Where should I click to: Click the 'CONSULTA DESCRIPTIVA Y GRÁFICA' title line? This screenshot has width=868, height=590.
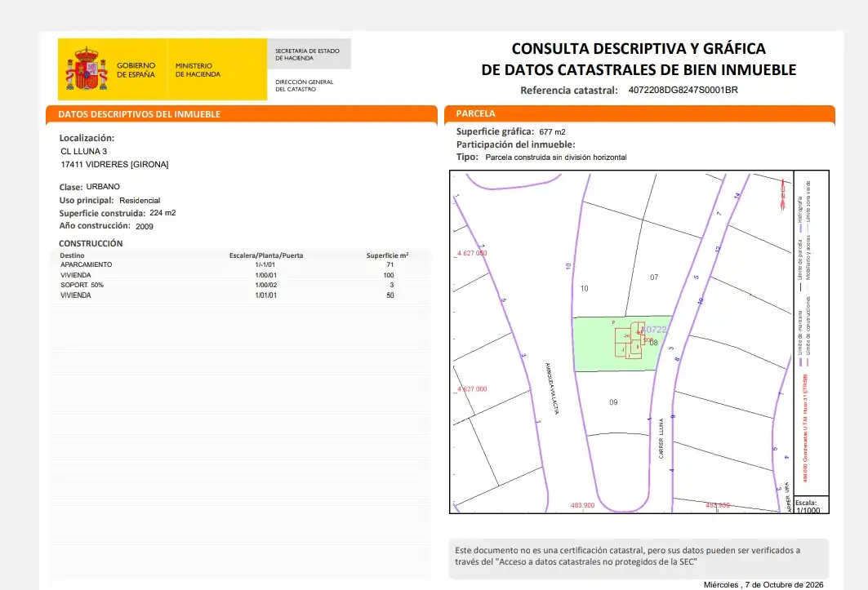(639, 49)
